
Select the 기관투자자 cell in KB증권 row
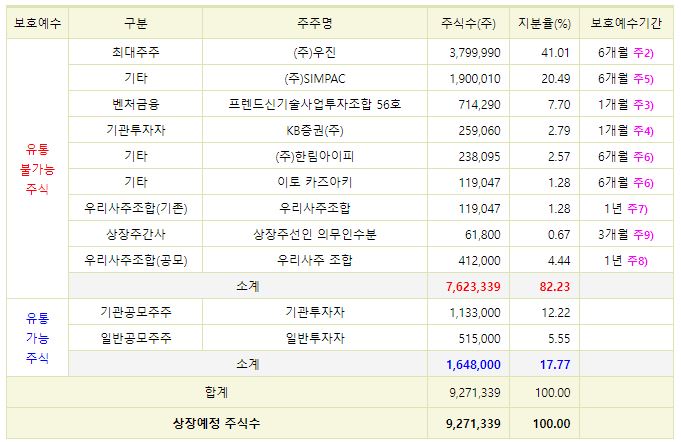136,130
